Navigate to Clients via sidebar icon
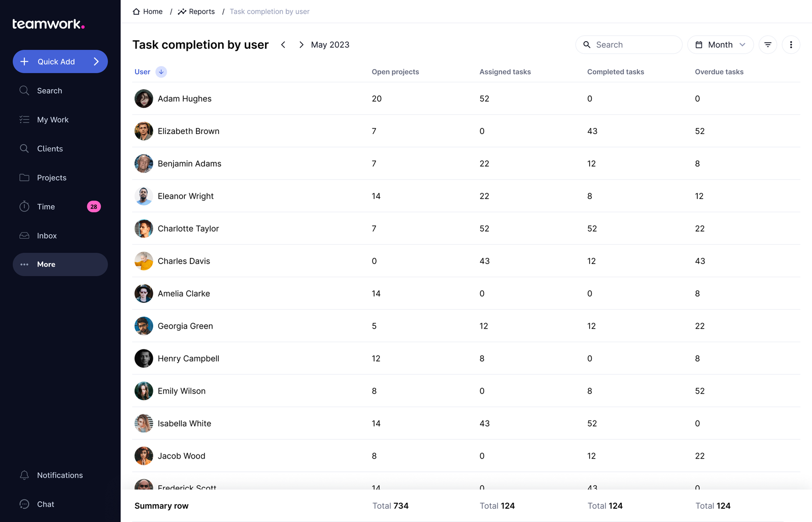The height and width of the screenshot is (522, 812). pyautogui.click(x=50, y=148)
